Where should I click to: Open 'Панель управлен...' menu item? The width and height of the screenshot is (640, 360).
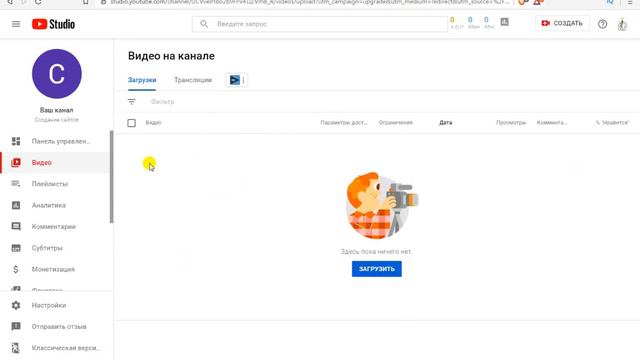61,141
